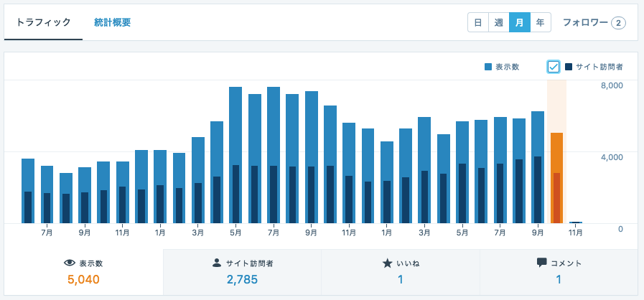The height and width of the screenshot is (300, 644).
Task: Select the active 月 period button
Action: 519,23
